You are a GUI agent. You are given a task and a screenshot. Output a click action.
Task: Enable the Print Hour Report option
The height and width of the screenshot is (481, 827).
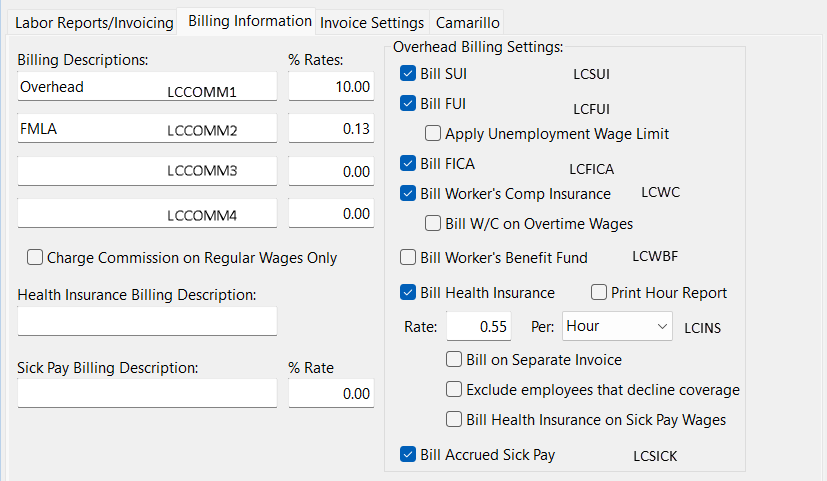(x=599, y=293)
